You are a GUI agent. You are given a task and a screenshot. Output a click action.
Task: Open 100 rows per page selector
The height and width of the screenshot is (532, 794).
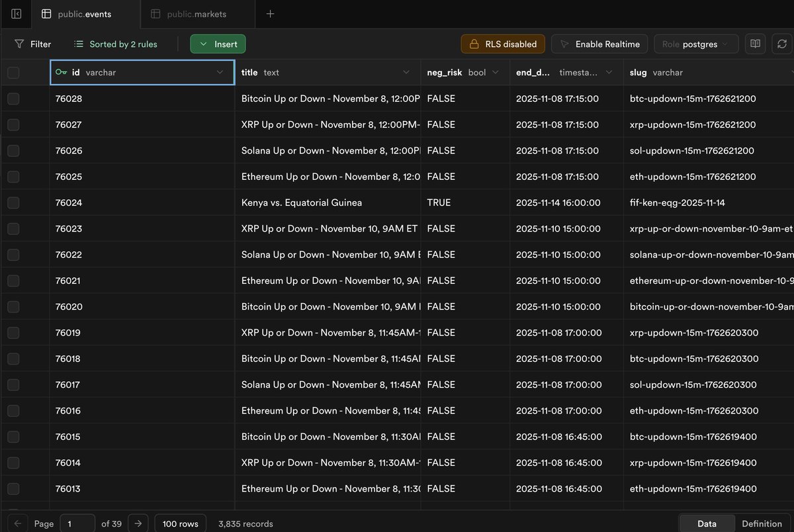(x=181, y=523)
